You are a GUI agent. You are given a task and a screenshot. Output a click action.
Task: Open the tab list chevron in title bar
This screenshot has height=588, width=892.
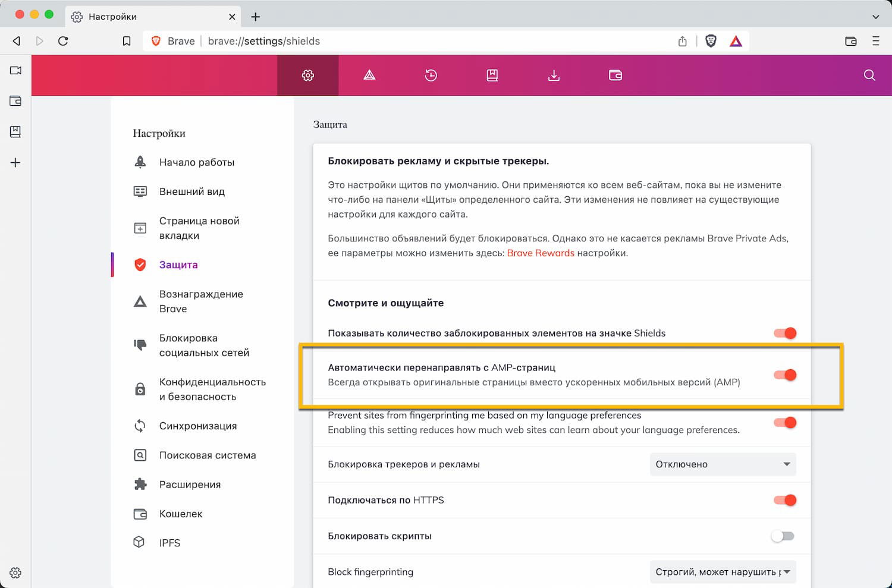tap(875, 17)
